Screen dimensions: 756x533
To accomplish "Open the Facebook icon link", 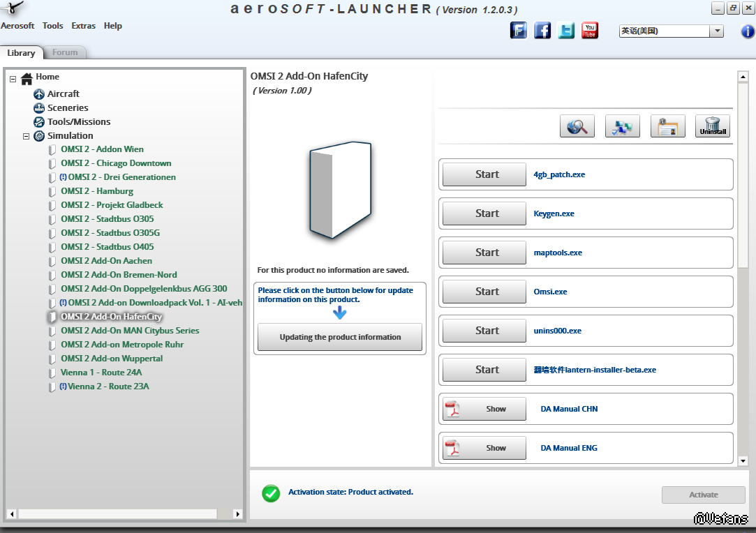I will tap(542, 31).
